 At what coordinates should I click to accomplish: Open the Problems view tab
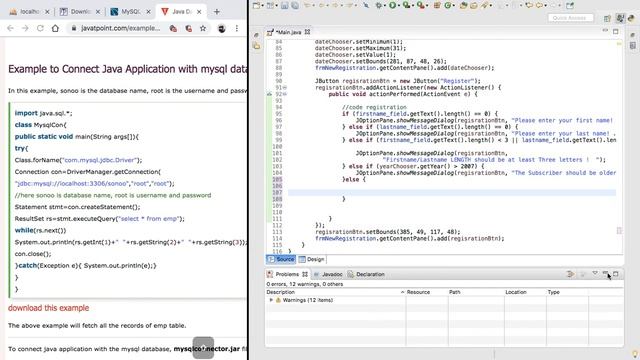point(287,274)
